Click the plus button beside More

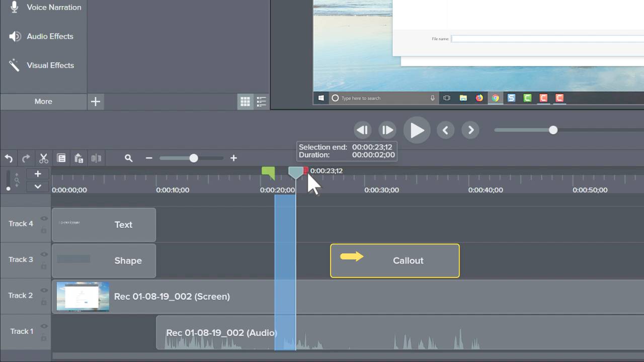pos(96,102)
